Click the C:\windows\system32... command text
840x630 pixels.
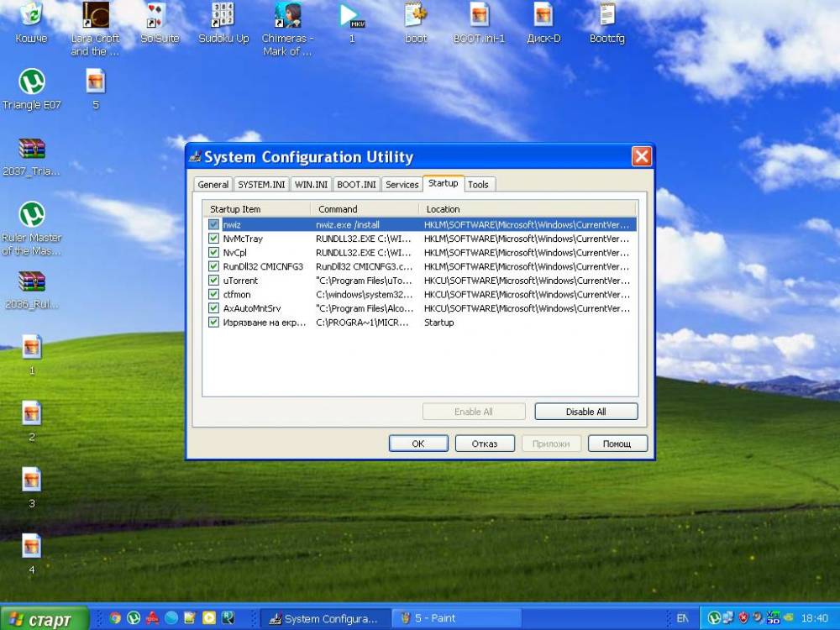[365, 294]
